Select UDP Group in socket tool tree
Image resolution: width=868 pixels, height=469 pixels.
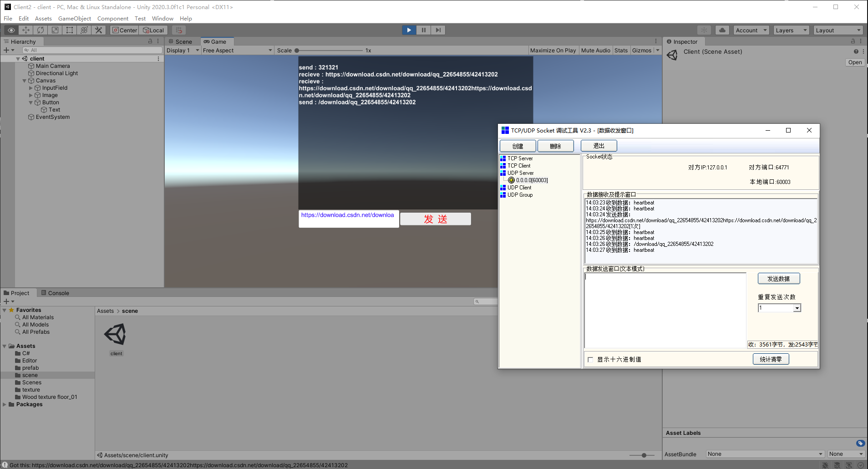pos(520,195)
